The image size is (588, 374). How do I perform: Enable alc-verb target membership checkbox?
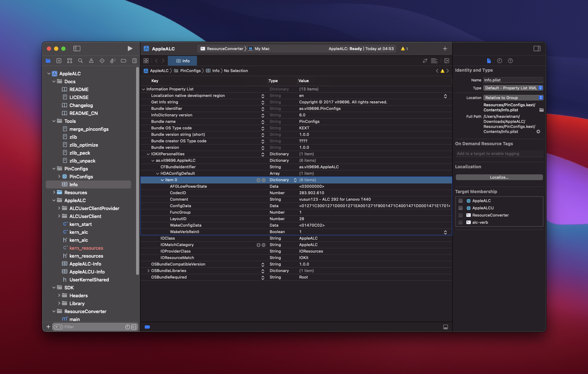(x=461, y=223)
